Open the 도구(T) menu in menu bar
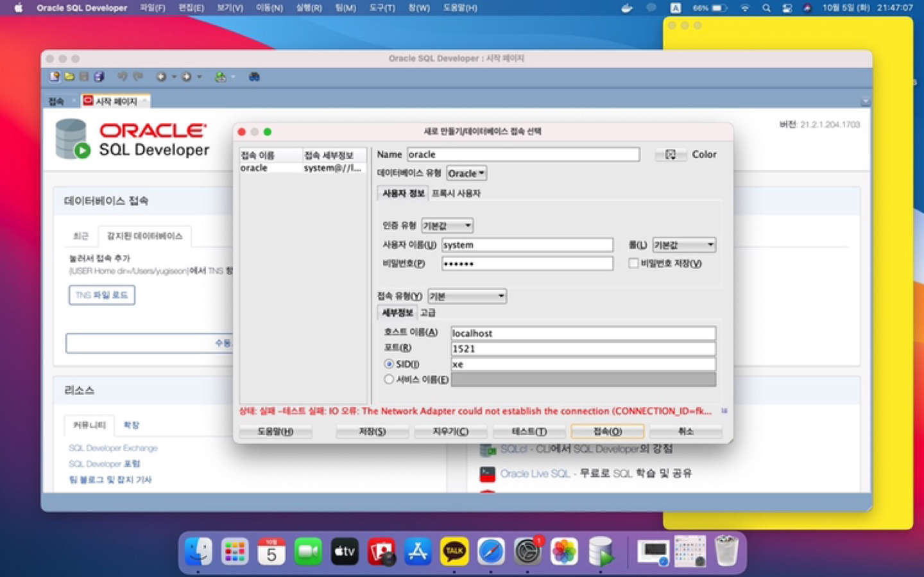The image size is (924, 577). [382, 8]
